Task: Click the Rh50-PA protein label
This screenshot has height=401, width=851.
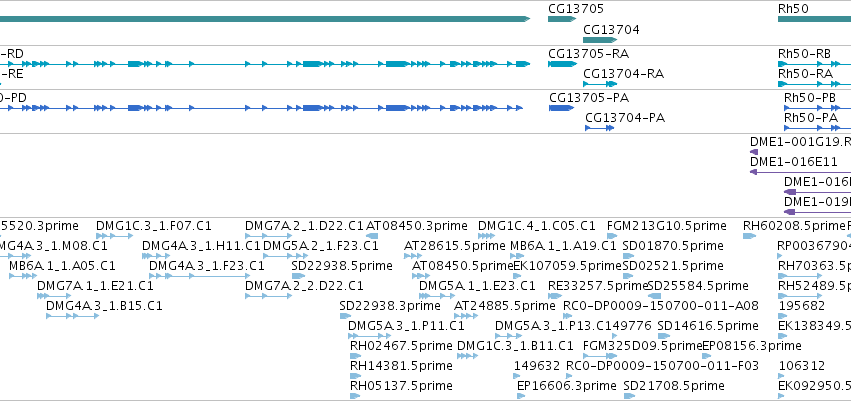Action: point(810,118)
